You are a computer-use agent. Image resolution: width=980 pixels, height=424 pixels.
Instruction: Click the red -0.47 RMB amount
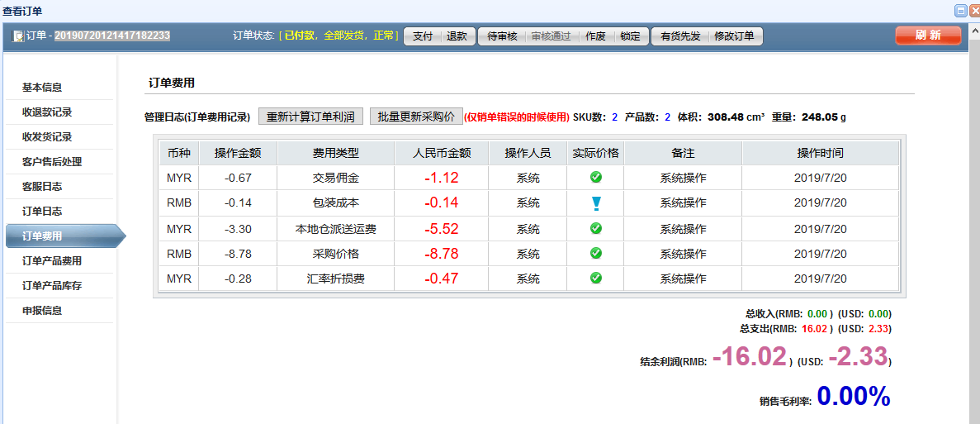pyautogui.click(x=441, y=279)
